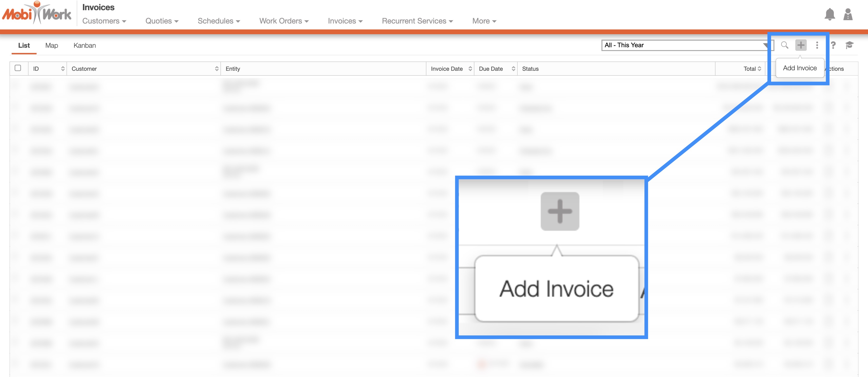
Task: Click the Add Invoice plus icon
Action: pos(801,45)
